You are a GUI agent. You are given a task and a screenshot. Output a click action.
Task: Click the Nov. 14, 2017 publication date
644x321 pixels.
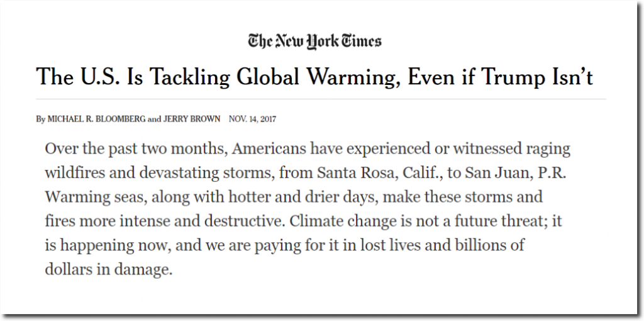coord(253,119)
